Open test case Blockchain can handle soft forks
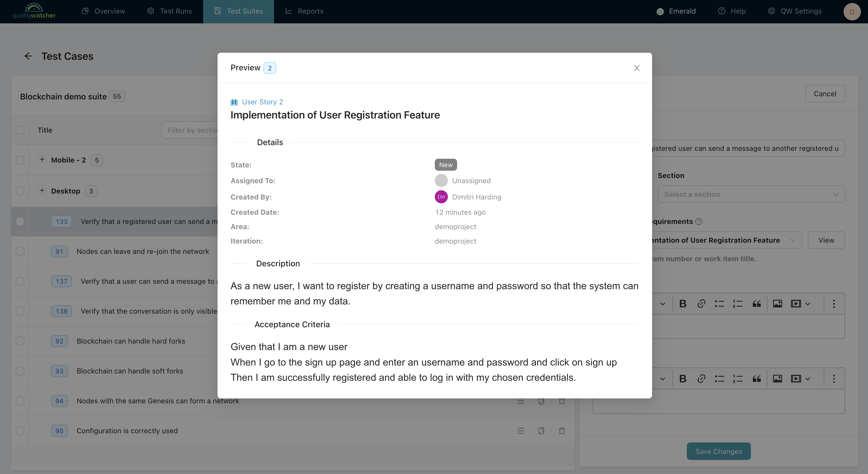Image resolution: width=868 pixels, height=474 pixels. pos(130,371)
